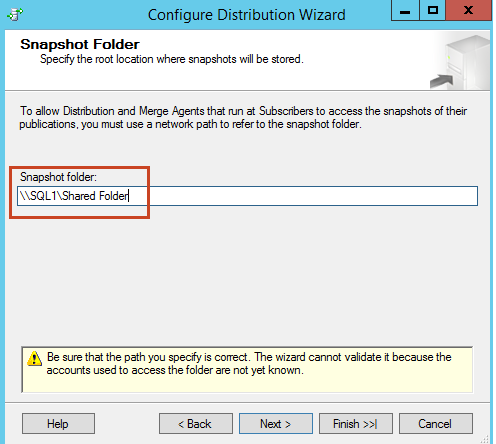Click inside the Snapshot folder text box
496x444 pixels.
point(247,196)
